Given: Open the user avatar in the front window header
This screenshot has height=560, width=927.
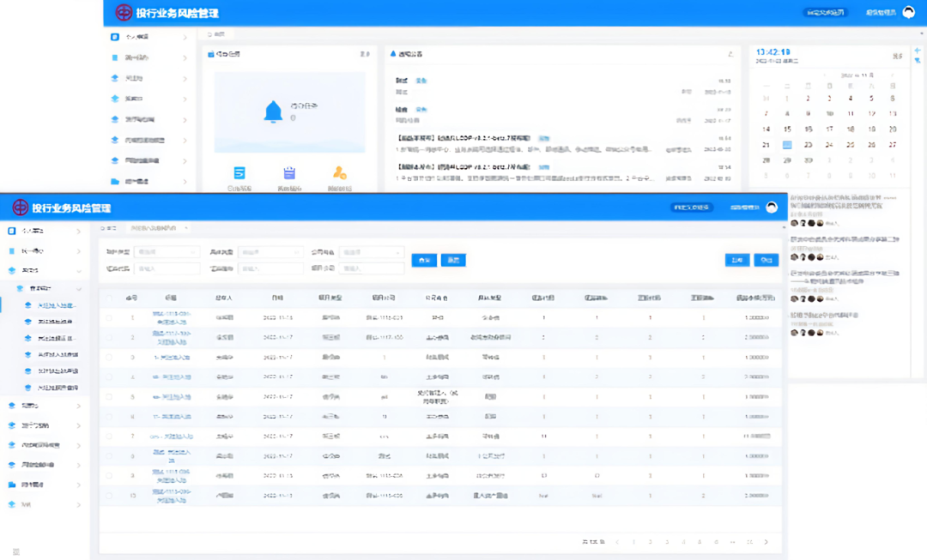Looking at the screenshot, I should click(x=772, y=208).
